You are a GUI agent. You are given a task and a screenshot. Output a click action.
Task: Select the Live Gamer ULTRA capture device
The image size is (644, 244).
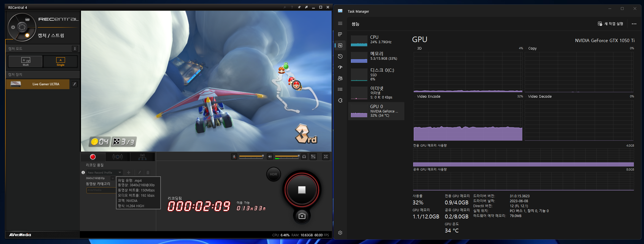38,84
